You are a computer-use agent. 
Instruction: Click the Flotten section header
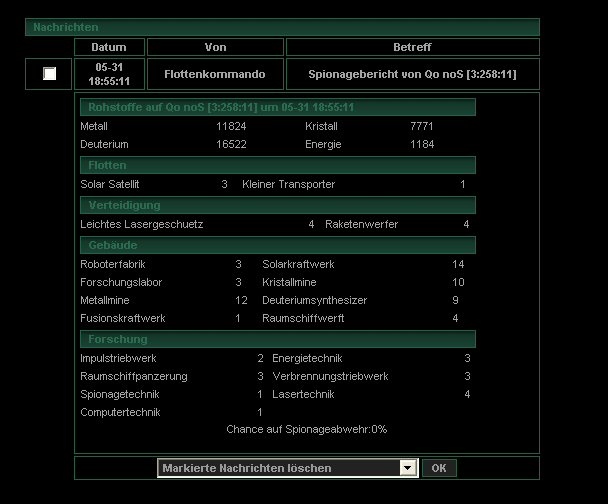(278, 165)
